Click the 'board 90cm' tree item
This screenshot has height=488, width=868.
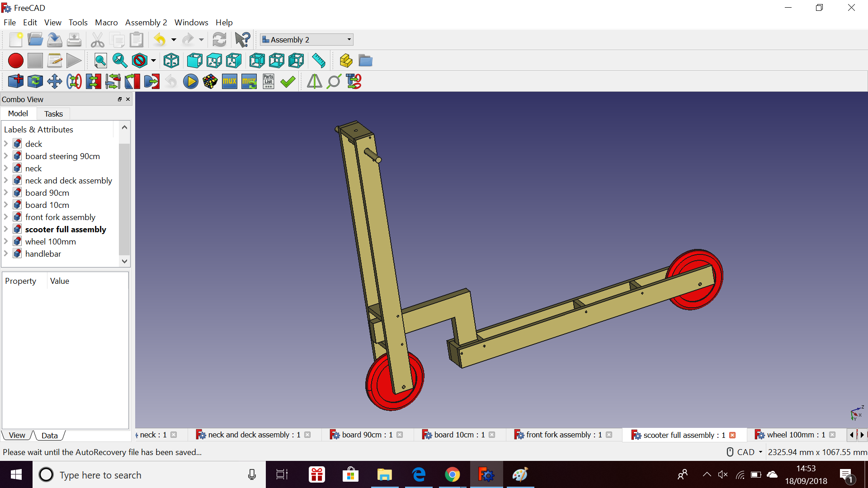[x=47, y=192]
